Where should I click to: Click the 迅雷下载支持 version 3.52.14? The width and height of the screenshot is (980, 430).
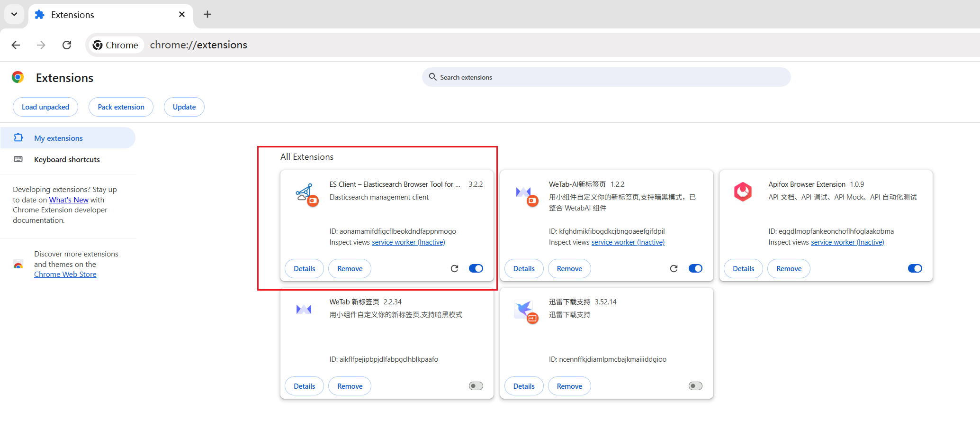[606, 302]
